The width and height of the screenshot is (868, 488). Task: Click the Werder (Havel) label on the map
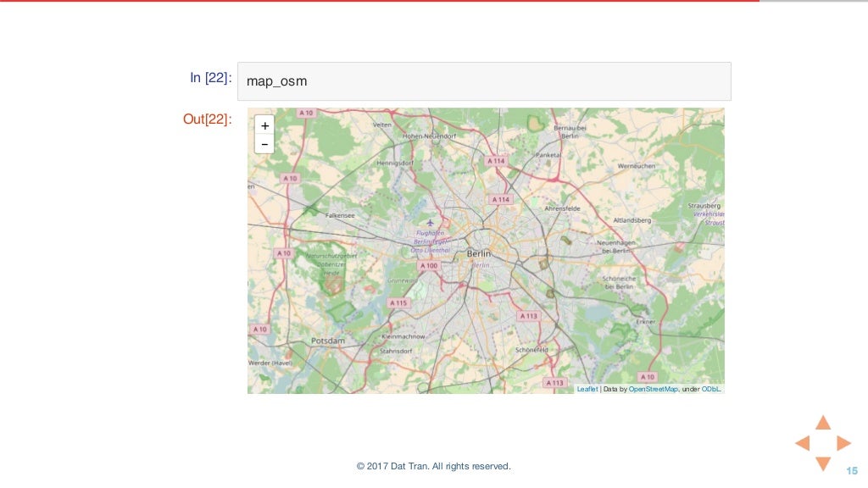click(270, 363)
